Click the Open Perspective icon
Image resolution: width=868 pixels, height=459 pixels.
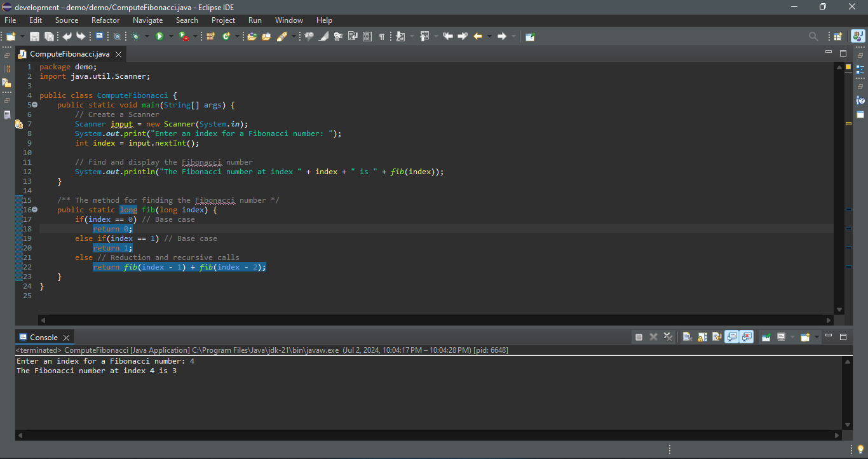click(838, 36)
